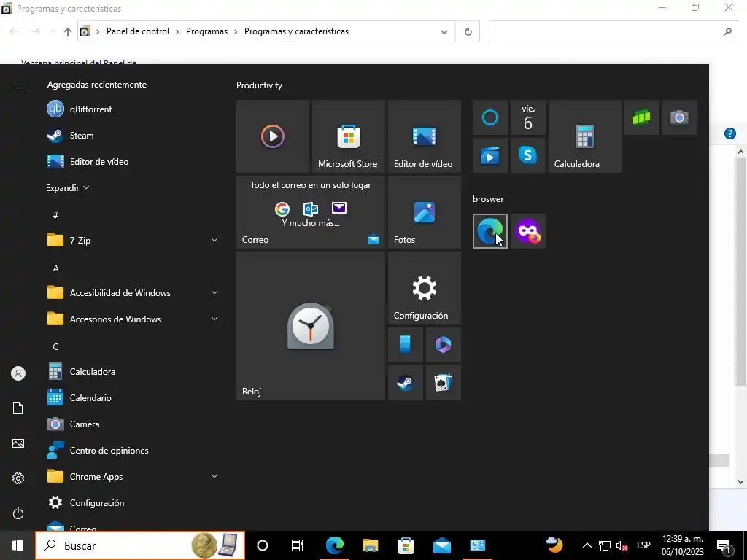The image size is (747, 560).
Task: Open the Editor de vídeo tile
Action: pyautogui.click(x=424, y=136)
